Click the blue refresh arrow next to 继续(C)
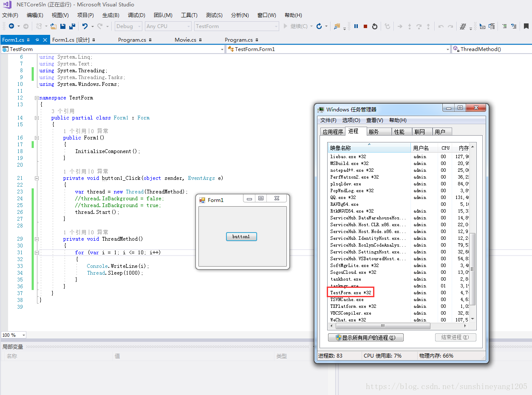 coord(319,26)
